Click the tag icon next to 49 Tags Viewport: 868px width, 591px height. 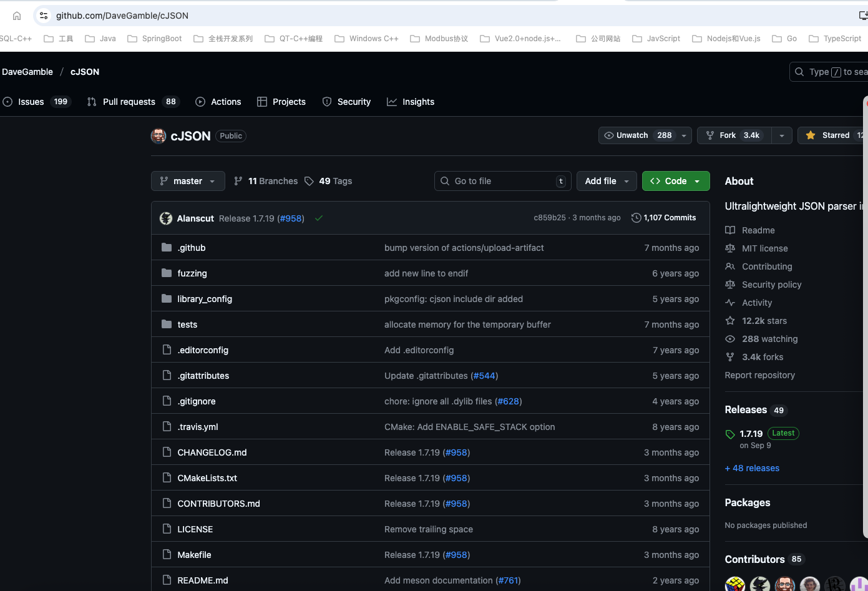(x=309, y=181)
